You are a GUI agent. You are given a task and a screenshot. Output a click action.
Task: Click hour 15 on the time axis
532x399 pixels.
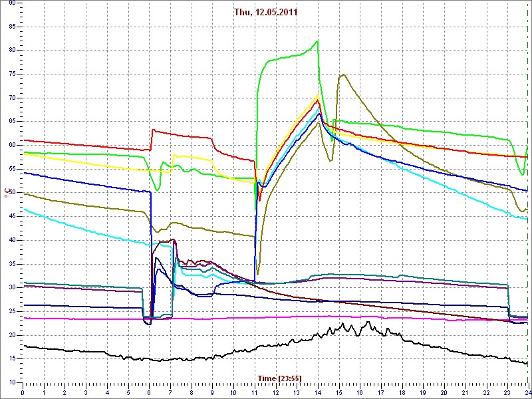tap(338, 392)
